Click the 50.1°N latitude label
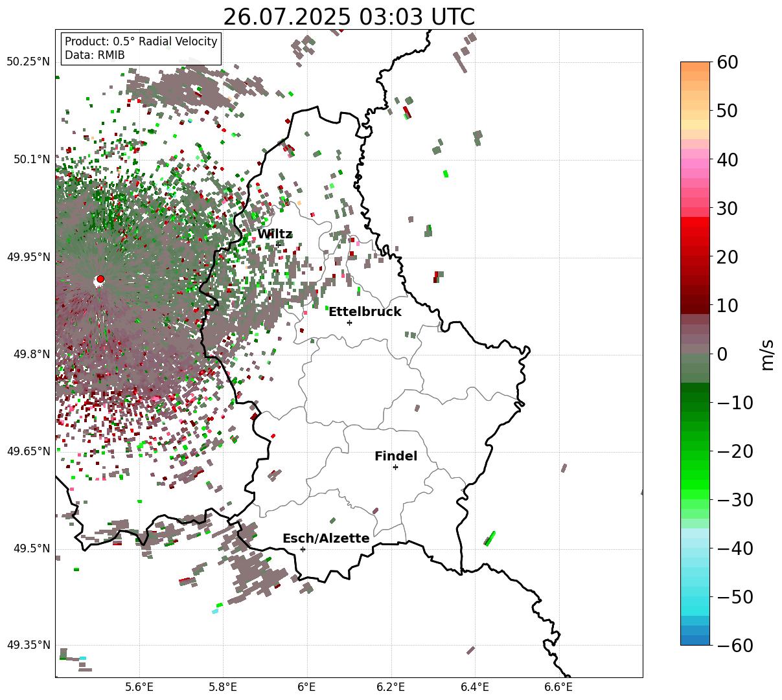The image size is (782, 700). pyautogui.click(x=30, y=159)
